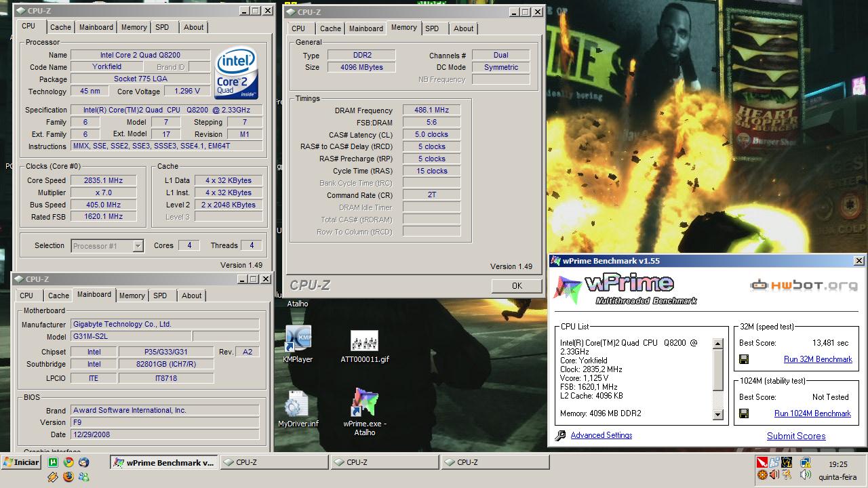Open Mainboard tab in the Processor CPU-Z window

point(96,27)
